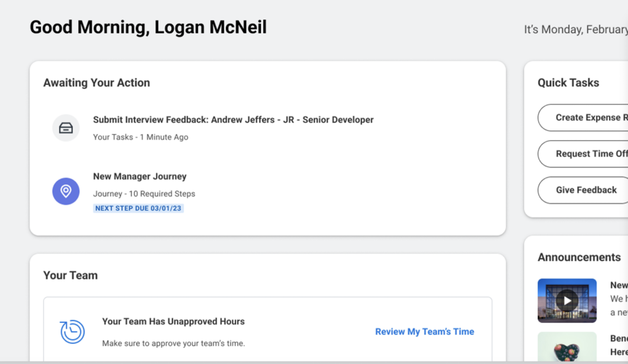
Task: Click the clock icon for unapproved hours
Action: pos(72,332)
